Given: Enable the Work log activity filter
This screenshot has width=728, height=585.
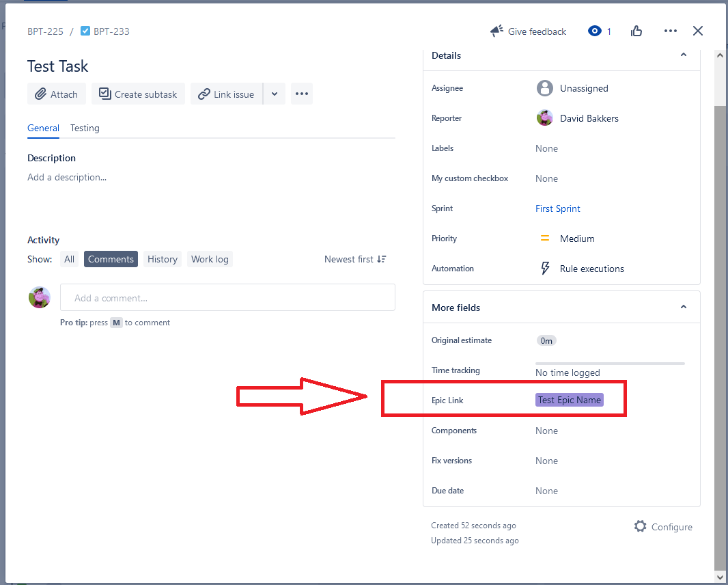Looking at the screenshot, I should (210, 259).
